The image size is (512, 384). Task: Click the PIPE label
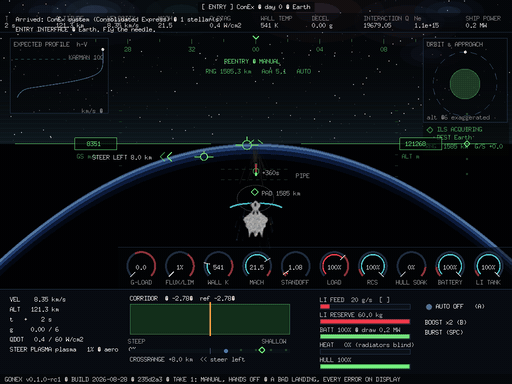point(302,176)
